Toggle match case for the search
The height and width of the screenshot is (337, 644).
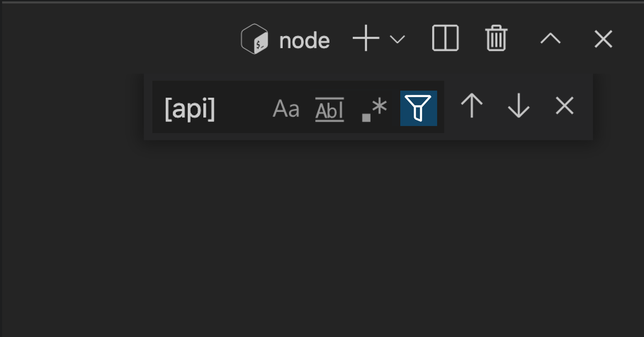[286, 109]
